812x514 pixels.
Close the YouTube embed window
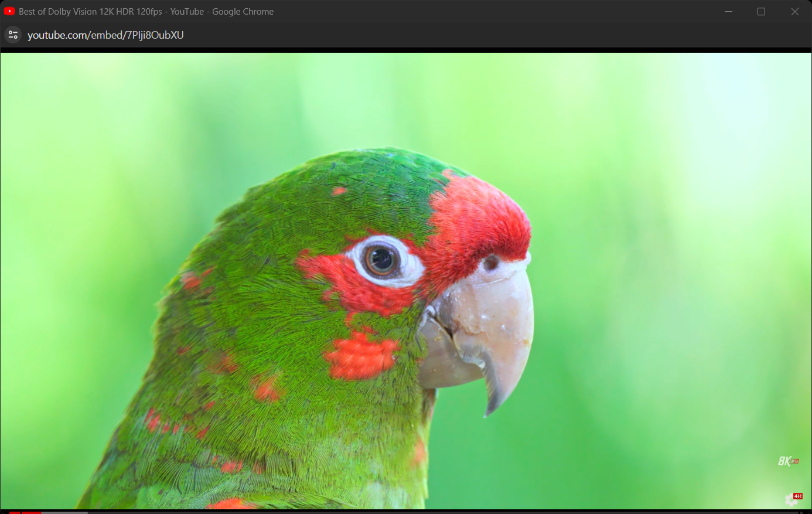[x=794, y=12]
